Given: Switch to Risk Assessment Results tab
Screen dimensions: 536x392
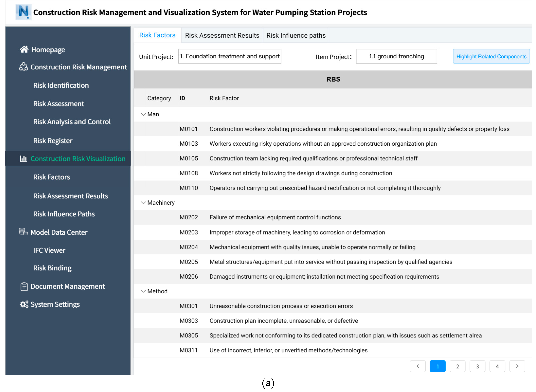Looking at the screenshot, I should pyautogui.click(x=222, y=35).
